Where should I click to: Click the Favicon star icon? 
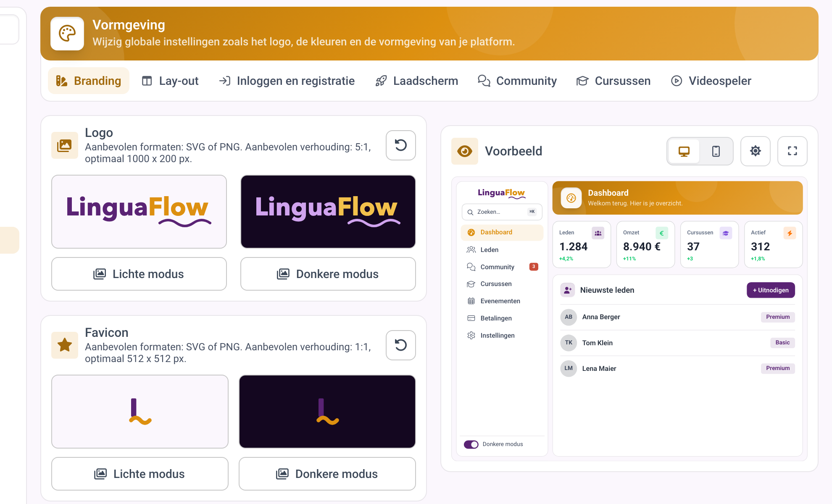65,345
